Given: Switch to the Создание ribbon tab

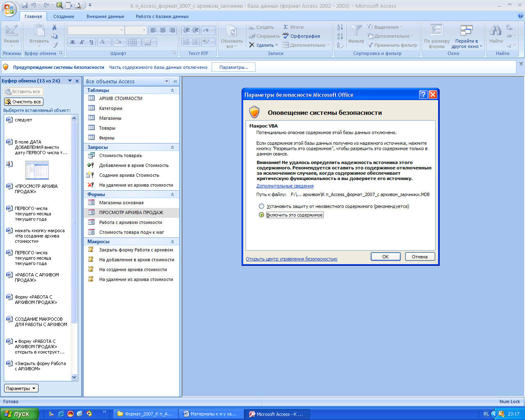Looking at the screenshot, I should [x=64, y=16].
